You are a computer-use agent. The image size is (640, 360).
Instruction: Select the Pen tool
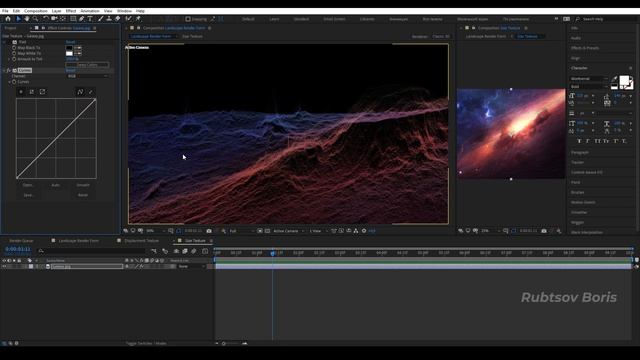coord(82,19)
